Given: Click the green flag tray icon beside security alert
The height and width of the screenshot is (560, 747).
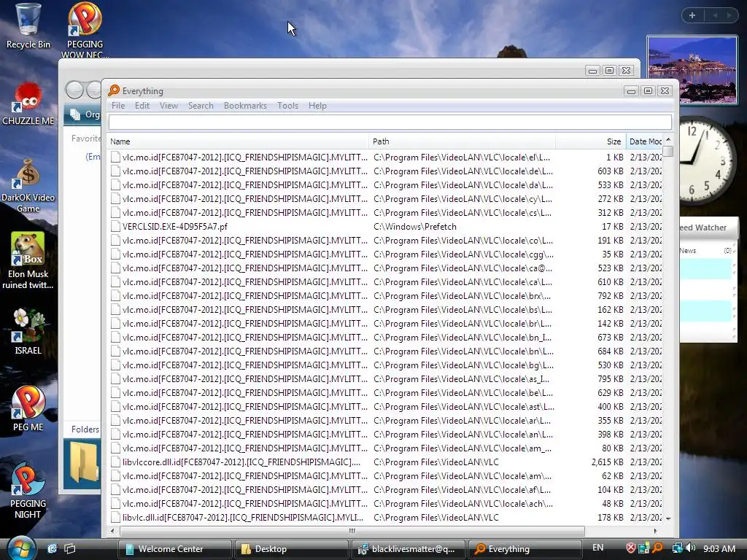Looking at the screenshot, I should [644, 548].
